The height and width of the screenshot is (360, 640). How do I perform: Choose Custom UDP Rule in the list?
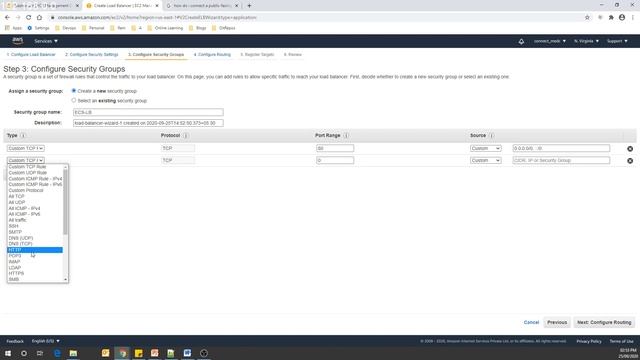pyautogui.click(x=35, y=173)
